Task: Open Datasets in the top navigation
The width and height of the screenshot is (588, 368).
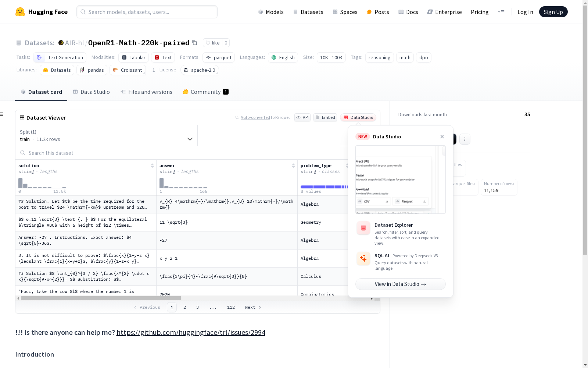Action: 308,12
